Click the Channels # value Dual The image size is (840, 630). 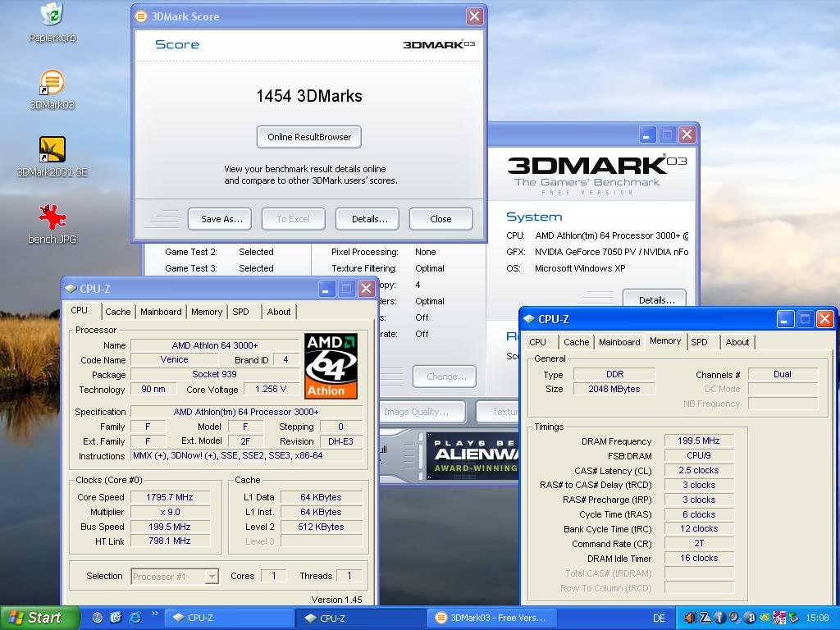783,374
